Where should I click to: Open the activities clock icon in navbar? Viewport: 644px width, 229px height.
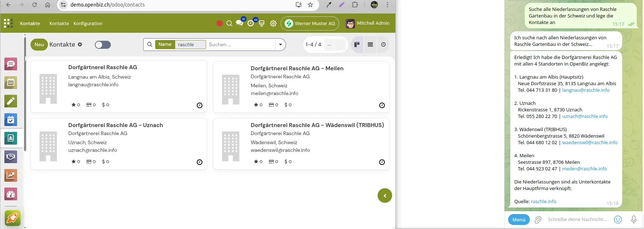pyautogui.click(x=251, y=23)
